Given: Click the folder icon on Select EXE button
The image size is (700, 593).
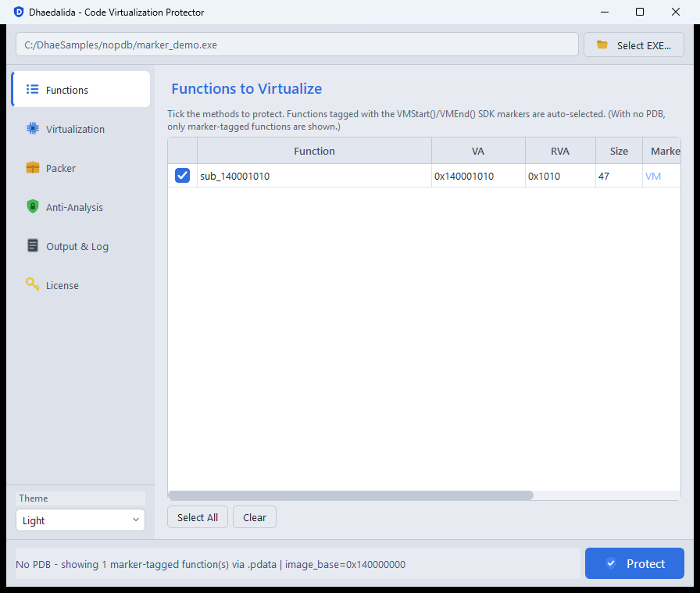Looking at the screenshot, I should [x=602, y=45].
